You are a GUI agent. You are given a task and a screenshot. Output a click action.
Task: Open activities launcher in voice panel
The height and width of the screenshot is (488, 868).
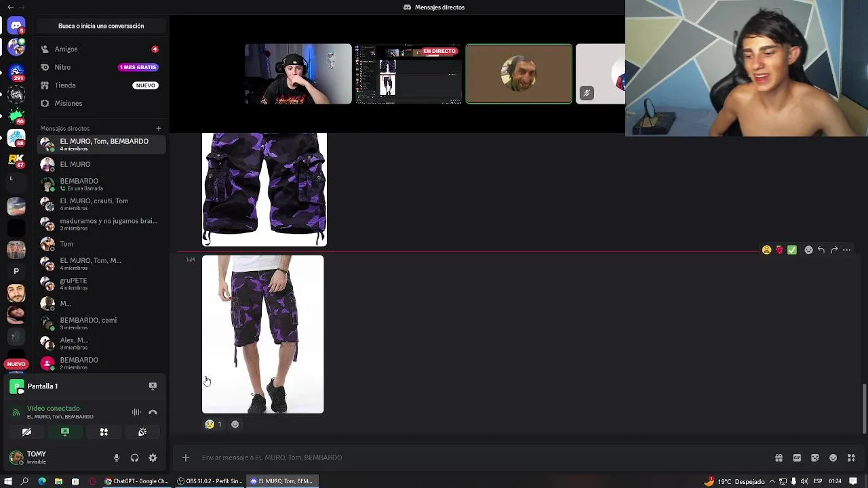point(104,432)
